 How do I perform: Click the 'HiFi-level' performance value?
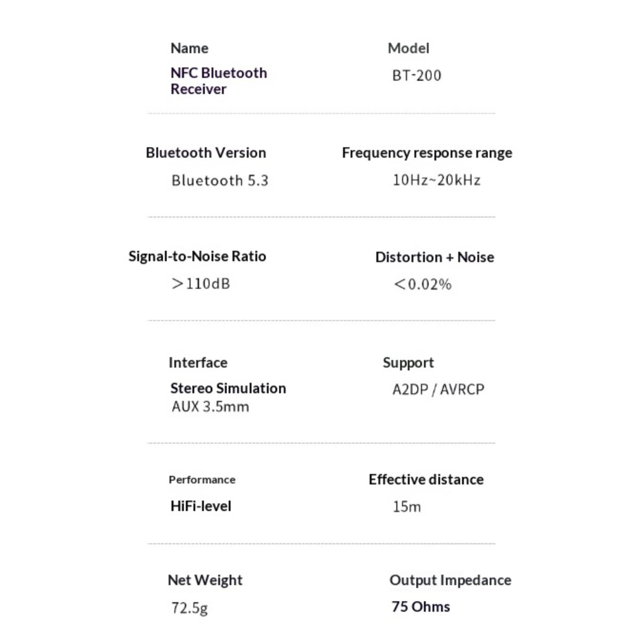pyautogui.click(x=201, y=506)
